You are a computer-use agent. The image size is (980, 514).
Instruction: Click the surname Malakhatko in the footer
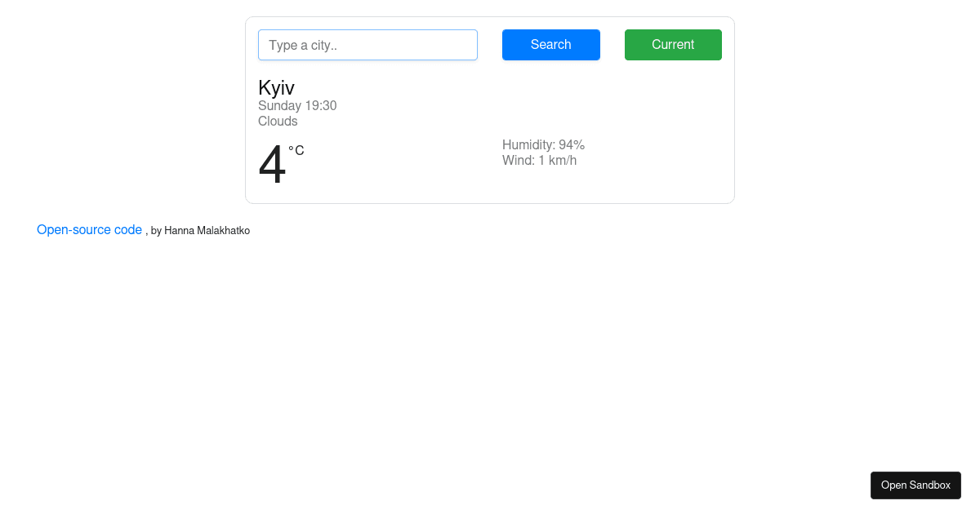click(223, 231)
